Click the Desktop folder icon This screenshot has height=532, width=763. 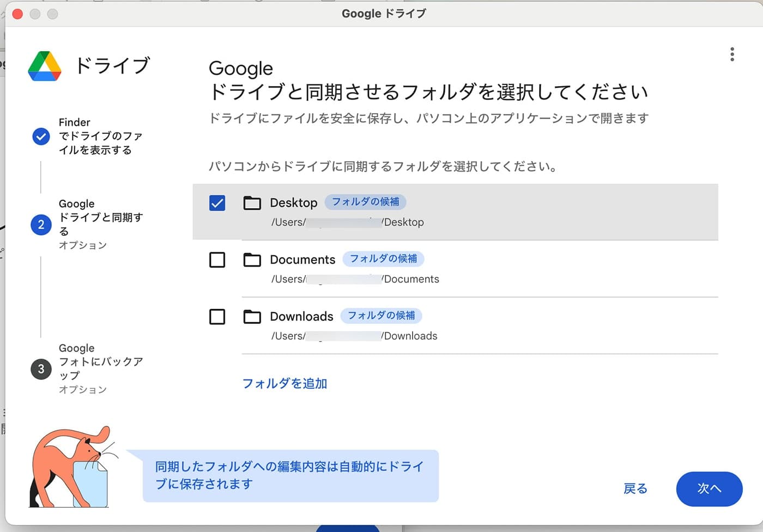click(x=252, y=203)
